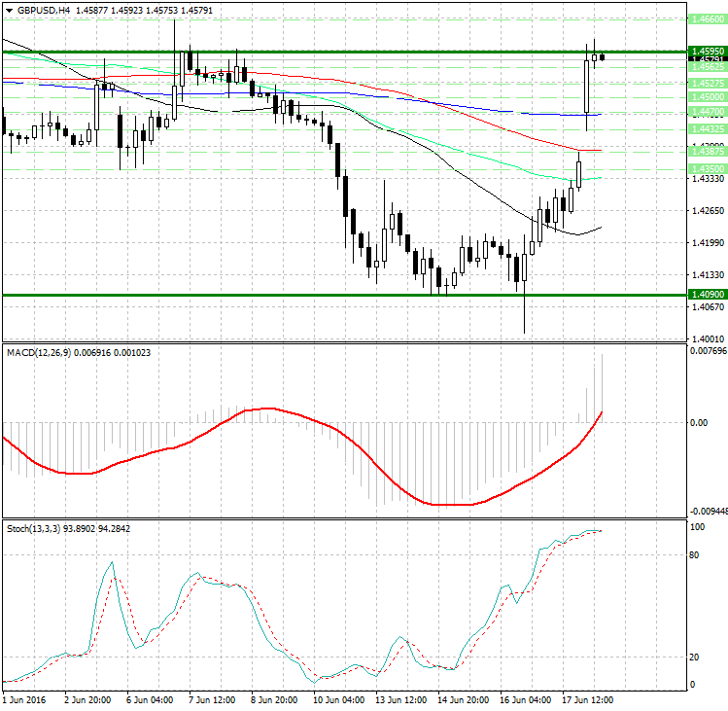Click the 1.44700 price level label
This screenshot has width=728, height=711.
[708, 112]
